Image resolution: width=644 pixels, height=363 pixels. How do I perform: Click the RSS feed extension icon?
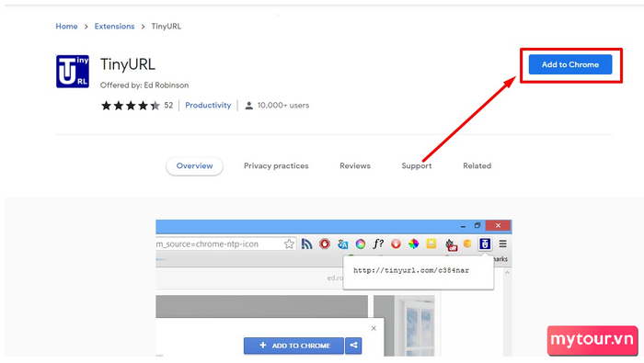click(306, 244)
